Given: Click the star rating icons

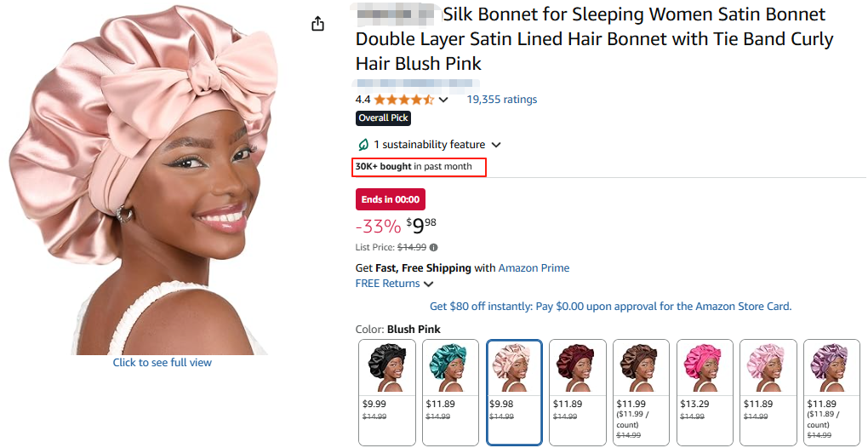Looking at the screenshot, I should click(x=403, y=100).
